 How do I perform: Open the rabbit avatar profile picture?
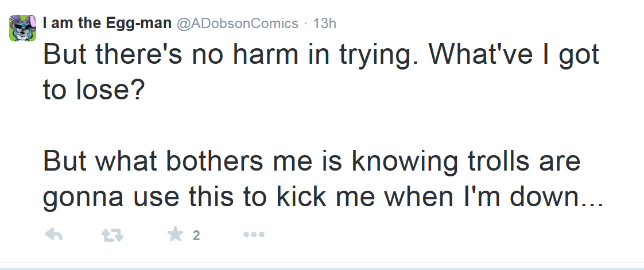[22, 28]
